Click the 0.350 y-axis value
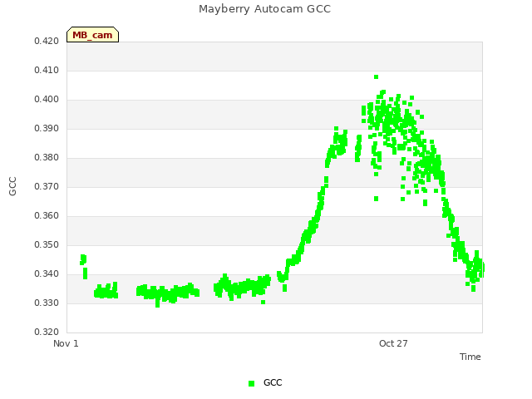 pyautogui.click(x=47, y=244)
